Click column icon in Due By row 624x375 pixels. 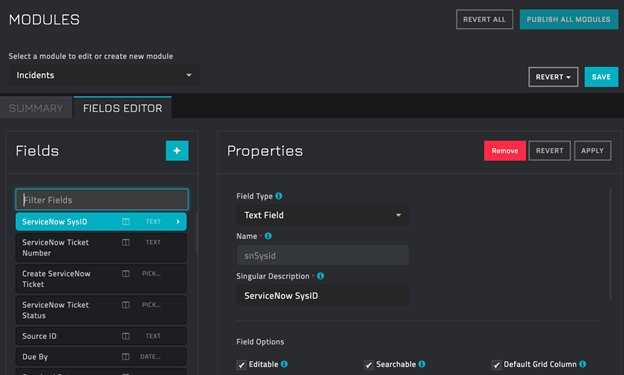coord(126,357)
